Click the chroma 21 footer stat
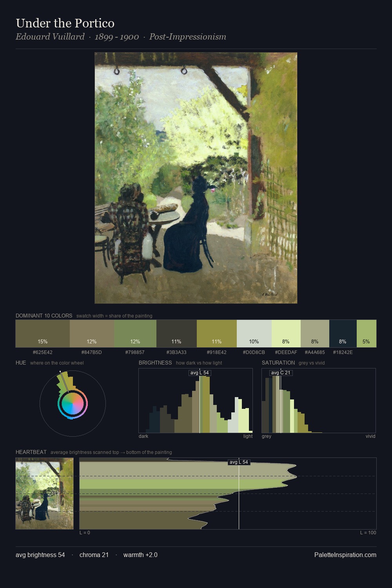The image size is (392, 588). click(x=94, y=555)
